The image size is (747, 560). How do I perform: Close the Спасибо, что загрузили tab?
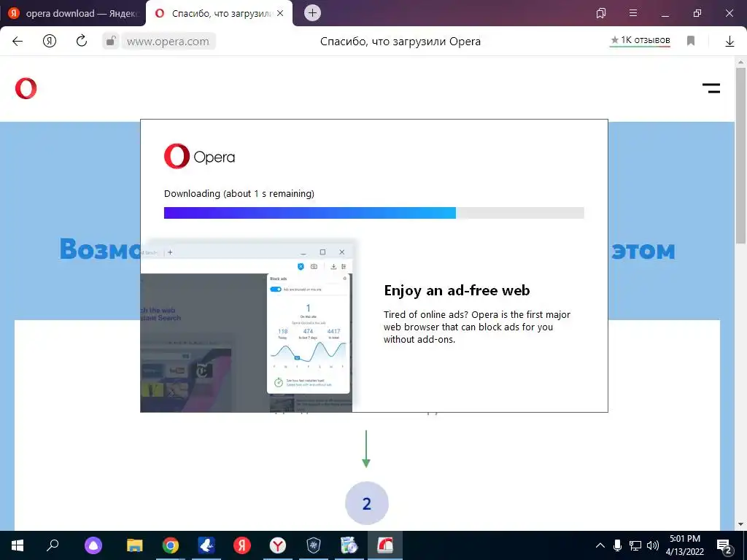pos(280,13)
